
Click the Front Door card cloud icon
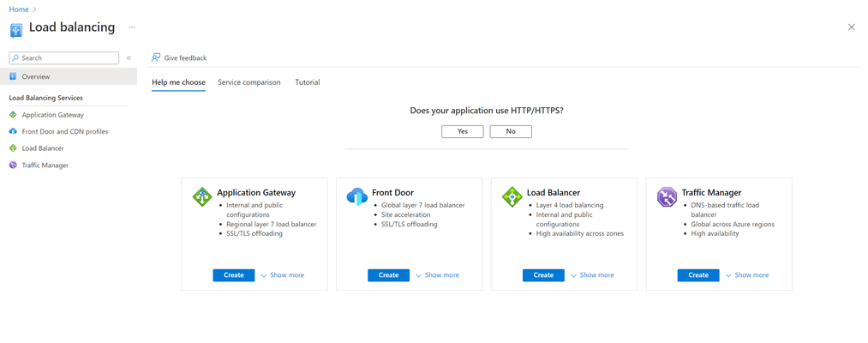point(357,196)
